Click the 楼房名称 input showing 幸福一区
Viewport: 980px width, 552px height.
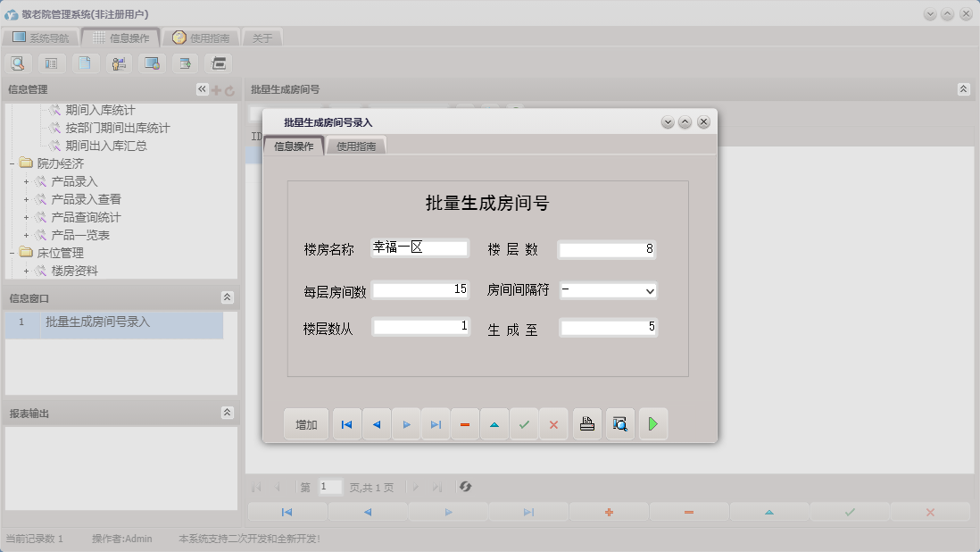[419, 248]
